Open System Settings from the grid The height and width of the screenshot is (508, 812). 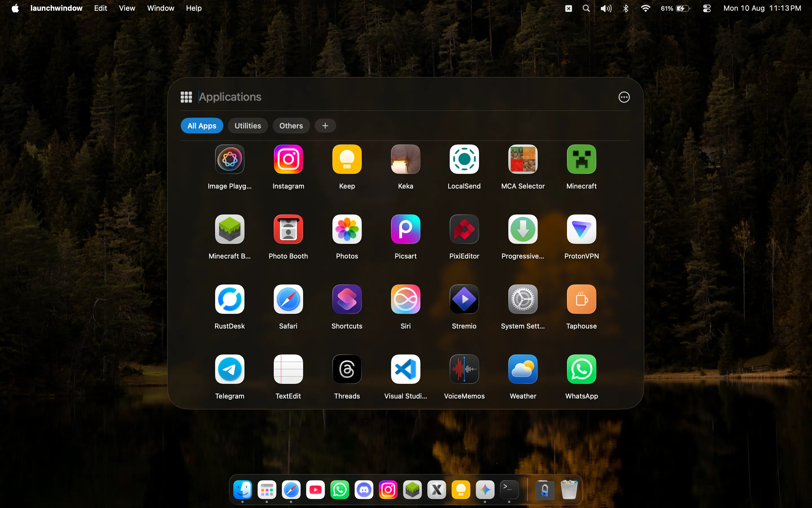click(523, 299)
